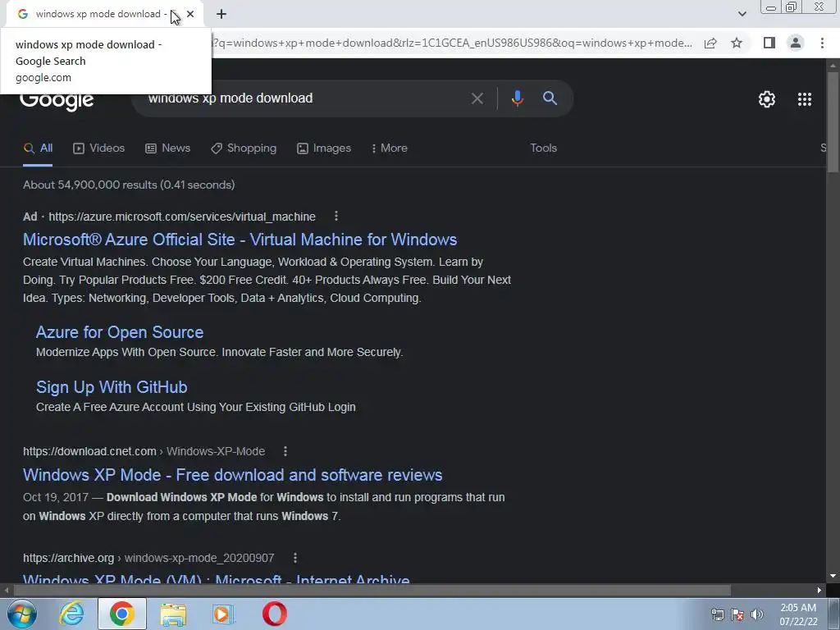Open the volume speaker tray icon

click(757, 614)
